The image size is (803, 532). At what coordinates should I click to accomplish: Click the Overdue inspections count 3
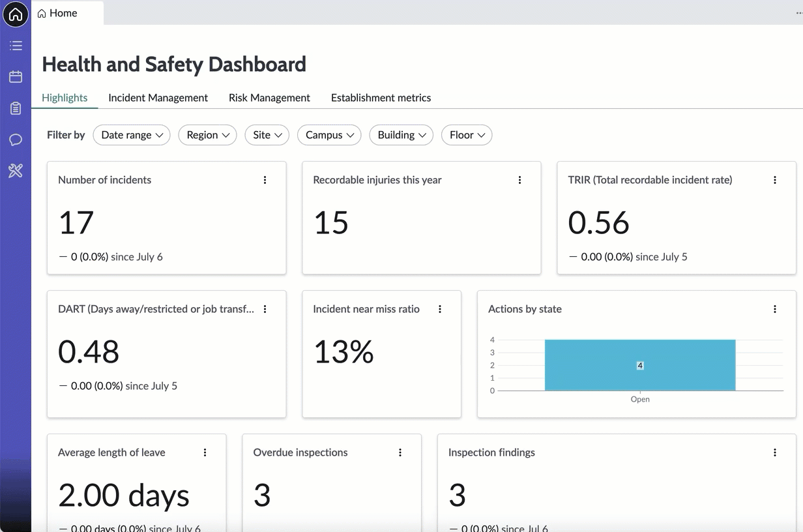[262, 495]
